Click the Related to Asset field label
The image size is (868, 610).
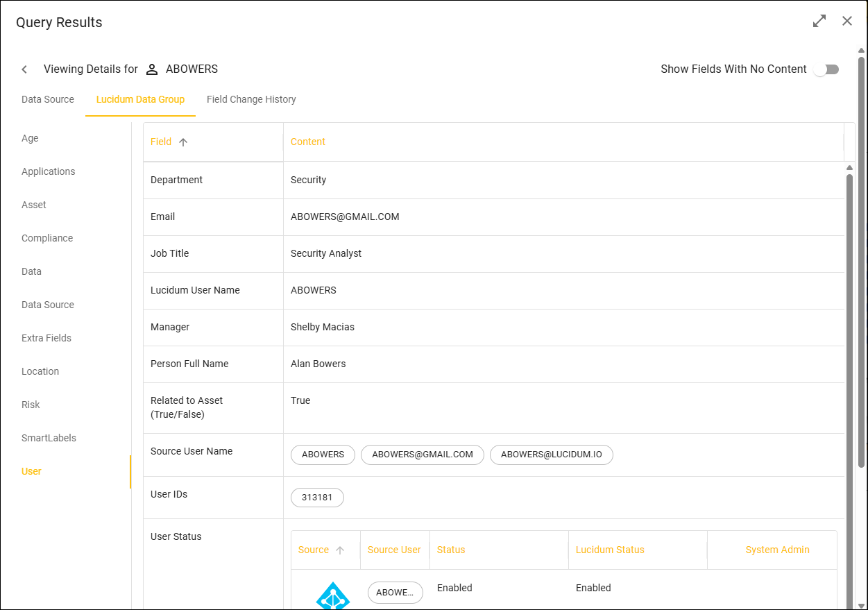(187, 407)
